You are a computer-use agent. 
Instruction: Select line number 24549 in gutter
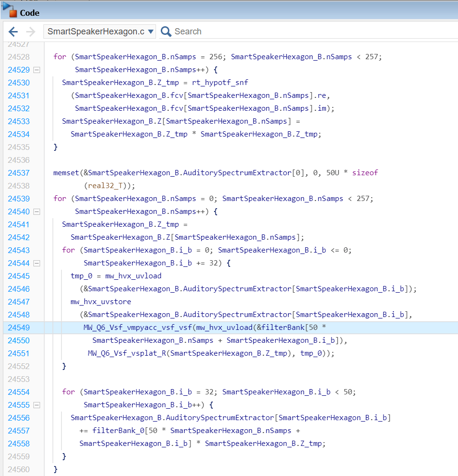coord(19,328)
